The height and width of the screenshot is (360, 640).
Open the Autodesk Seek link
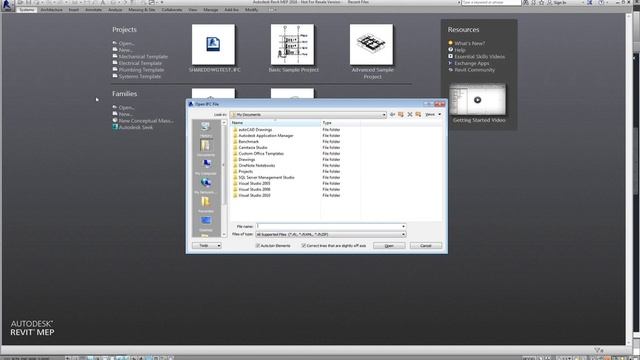click(x=136, y=127)
